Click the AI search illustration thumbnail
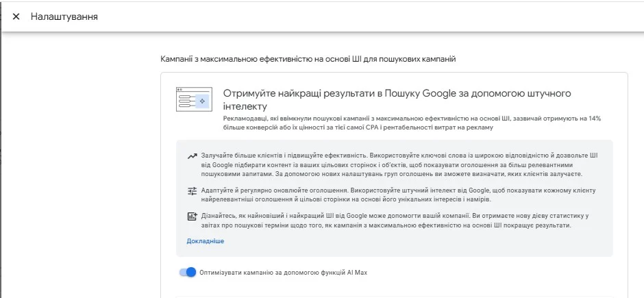The image size is (644, 298). 194,99
